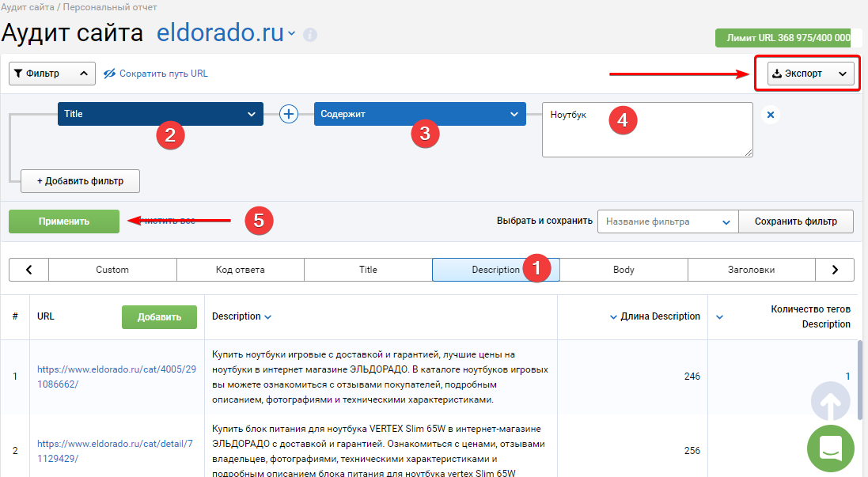Click the # column header
The height and width of the screenshot is (477, 868).
(x=15, y=316)
